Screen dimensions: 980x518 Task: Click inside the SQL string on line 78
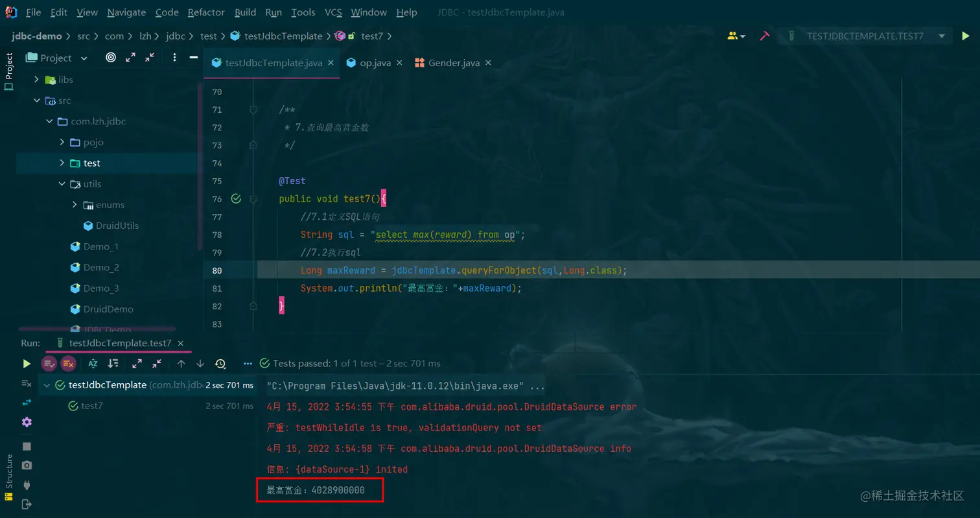446,235
